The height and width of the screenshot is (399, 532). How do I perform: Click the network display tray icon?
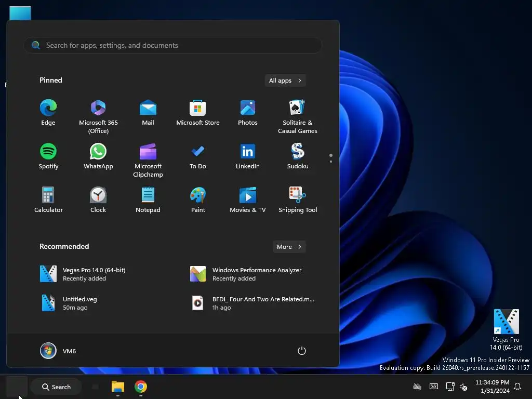(x=450, y=387)
